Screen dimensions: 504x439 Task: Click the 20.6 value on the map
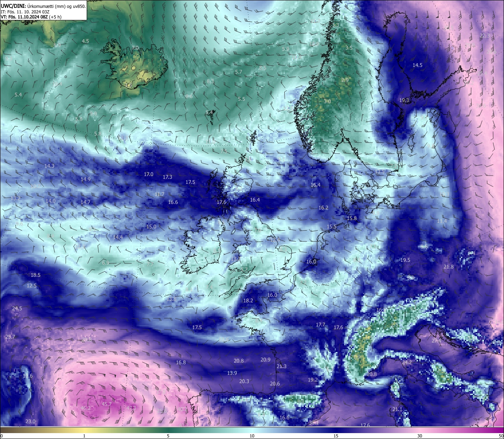click(x=275, y=383)
